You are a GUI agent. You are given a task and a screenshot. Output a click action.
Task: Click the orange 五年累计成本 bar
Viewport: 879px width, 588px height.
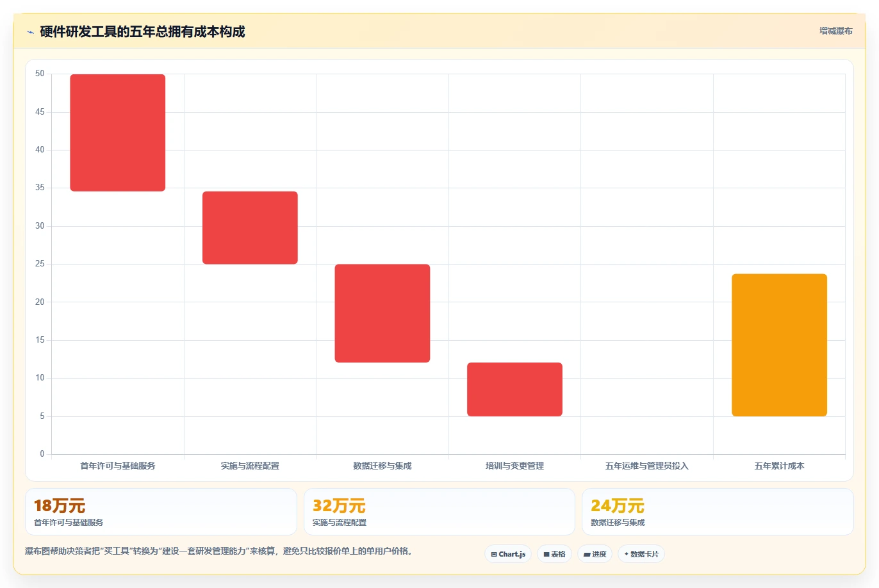point(779,345)
